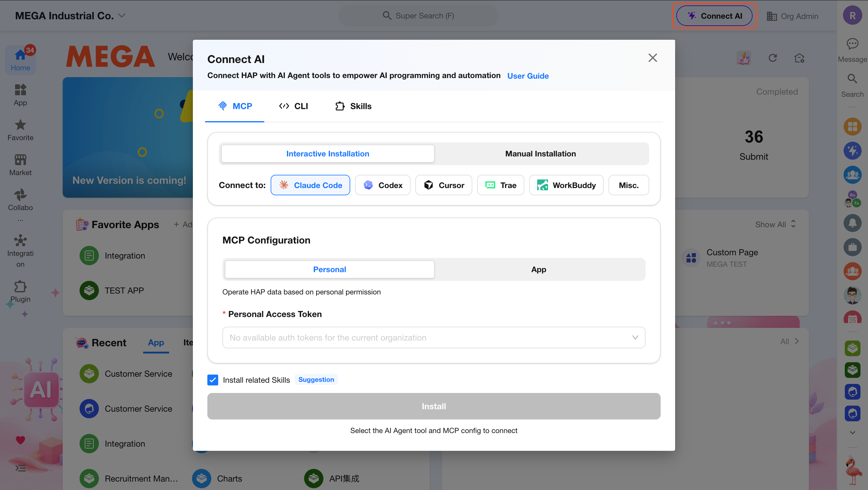Switch to the CLI tab
The image size is (868, 490).
pos(294,106)
